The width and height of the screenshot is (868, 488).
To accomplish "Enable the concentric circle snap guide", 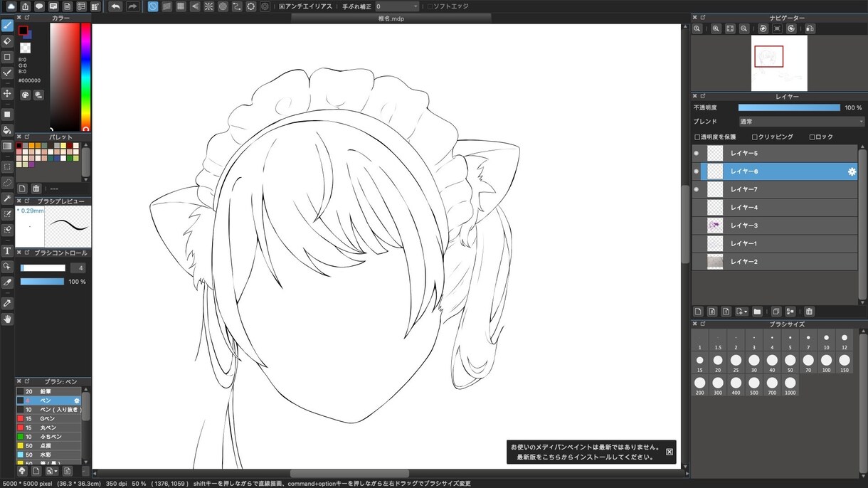I will [x=223, y=6].
